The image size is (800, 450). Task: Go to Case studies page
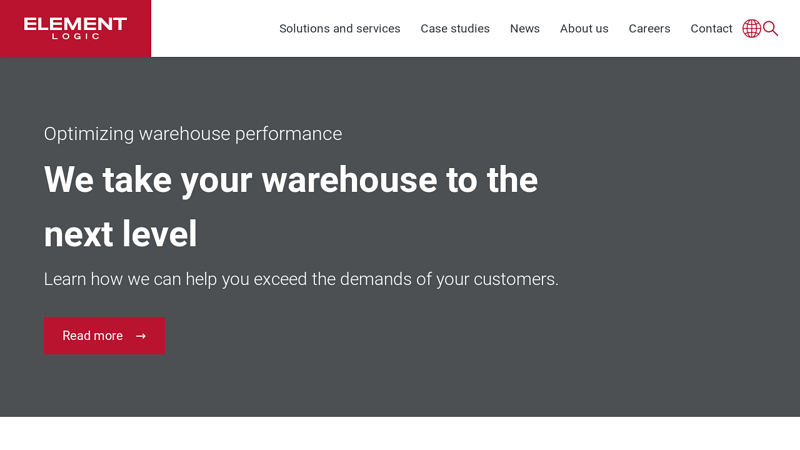coord(455,29)
